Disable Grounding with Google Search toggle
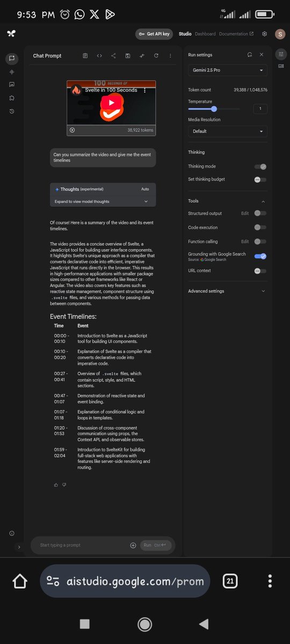Viewport: 290px width, 644px height. 260,257
